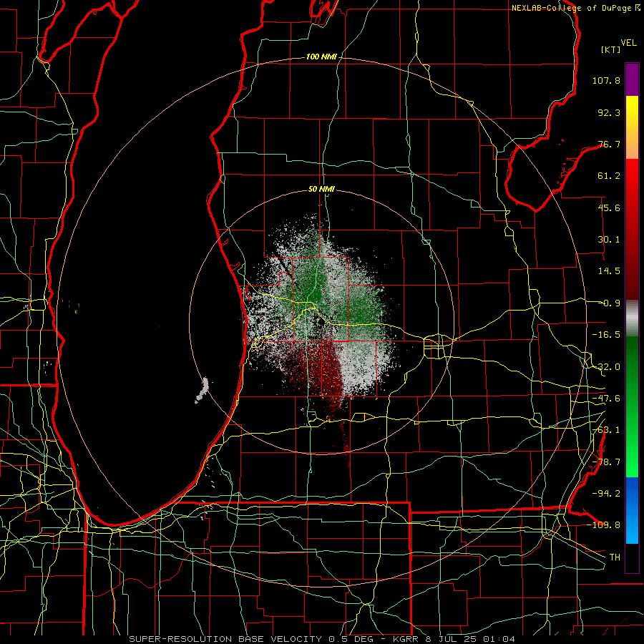Click the isolated gray echo over Lake Michigan

[x=203, y=390]
